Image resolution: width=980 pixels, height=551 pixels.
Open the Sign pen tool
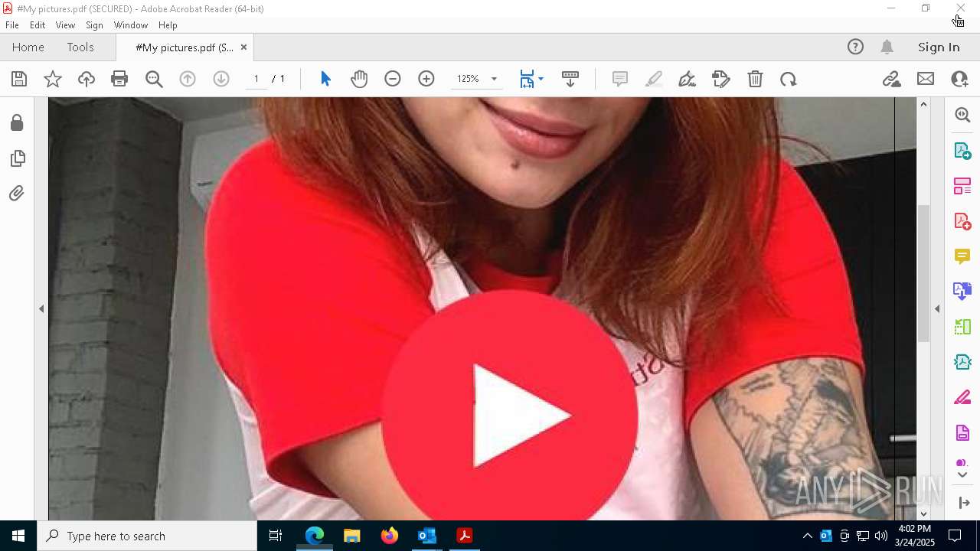coord(687,79)
